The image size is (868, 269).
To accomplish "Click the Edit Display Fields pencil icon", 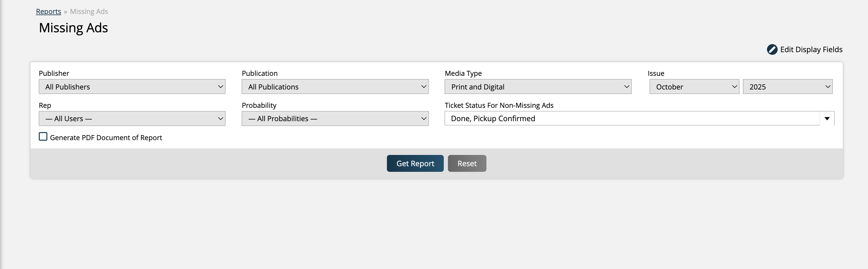I will point(772,49).
